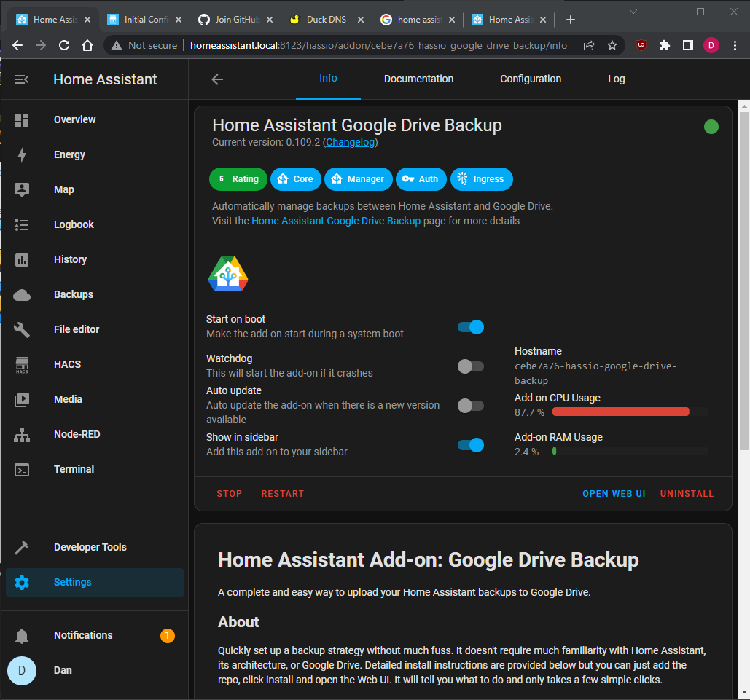Screen dimensions: 750x700
Task: Click the notification count badge
Action: tap(167, 635)
